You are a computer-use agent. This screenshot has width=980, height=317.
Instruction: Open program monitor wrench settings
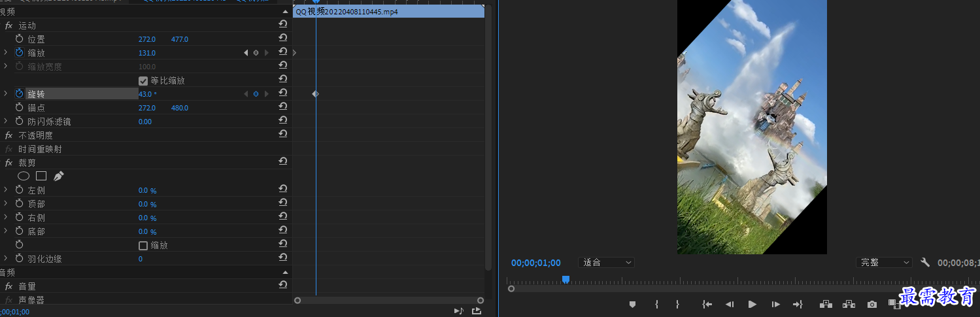click(924, 262)
